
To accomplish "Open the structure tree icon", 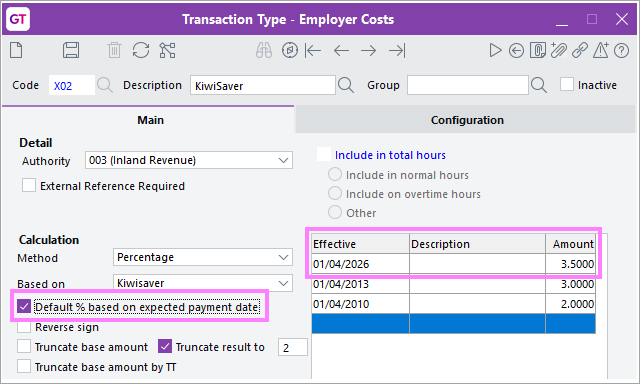I will [x=167, y=51].
